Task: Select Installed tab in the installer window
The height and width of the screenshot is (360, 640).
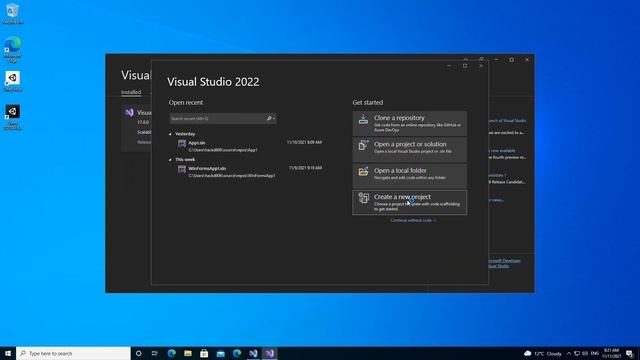Action: point(131,92)
